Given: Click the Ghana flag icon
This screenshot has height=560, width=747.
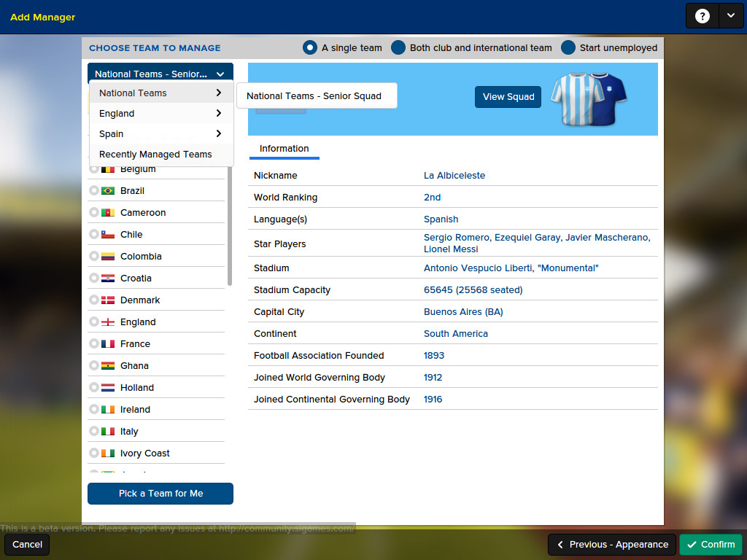Looking at the screenshot, I should tap(108, 366).
